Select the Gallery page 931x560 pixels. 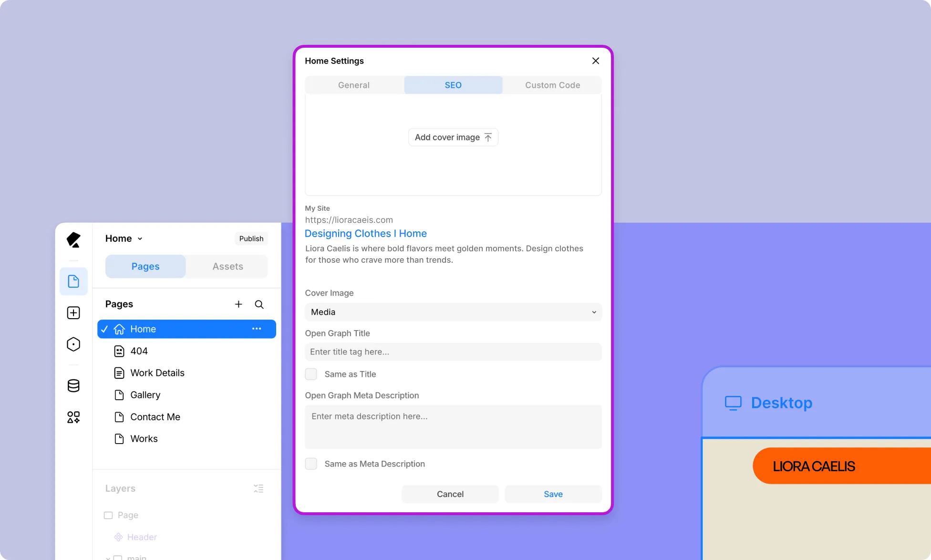pyautogui.click(x=186, y=395)
